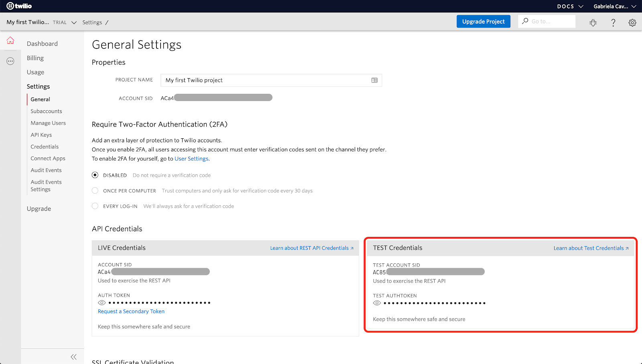The width and height of the screenshot is (642, 364).
Task: Follow the User Settings link
Action: 191,159
